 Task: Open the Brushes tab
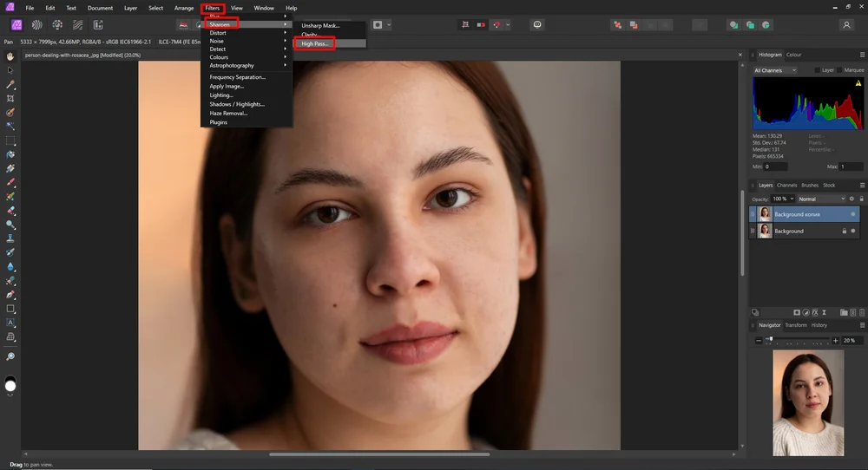click(x=809, y=186)
